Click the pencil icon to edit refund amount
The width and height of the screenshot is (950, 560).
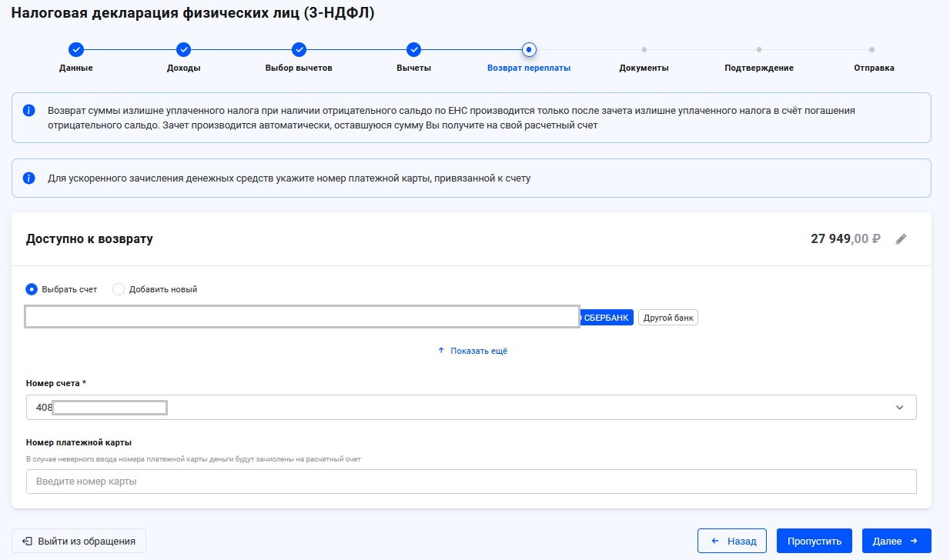point(901,239)
